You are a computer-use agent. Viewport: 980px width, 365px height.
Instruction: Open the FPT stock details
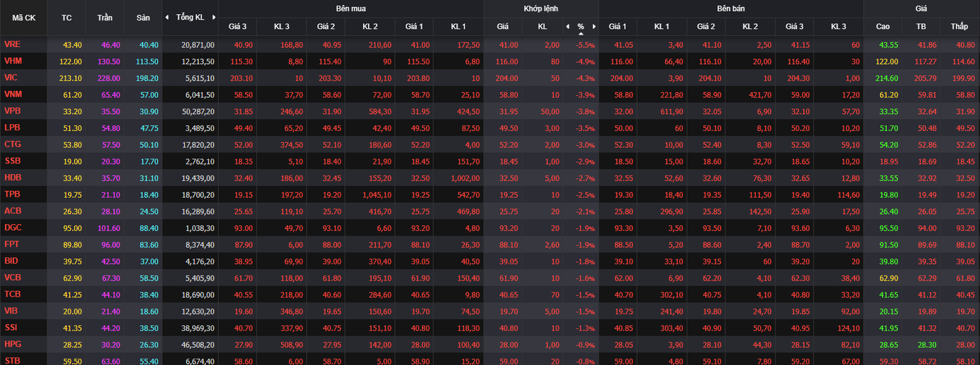(x=12, y=245)
